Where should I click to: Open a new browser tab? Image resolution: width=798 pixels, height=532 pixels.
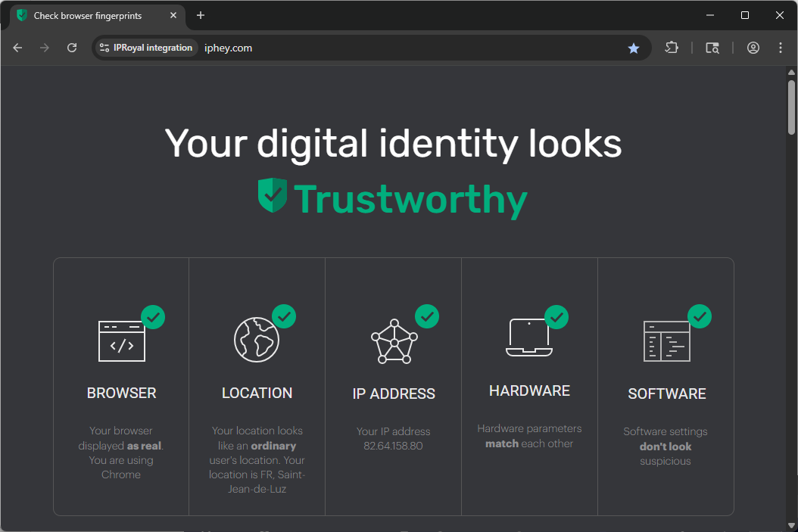[x=201, y=16]
